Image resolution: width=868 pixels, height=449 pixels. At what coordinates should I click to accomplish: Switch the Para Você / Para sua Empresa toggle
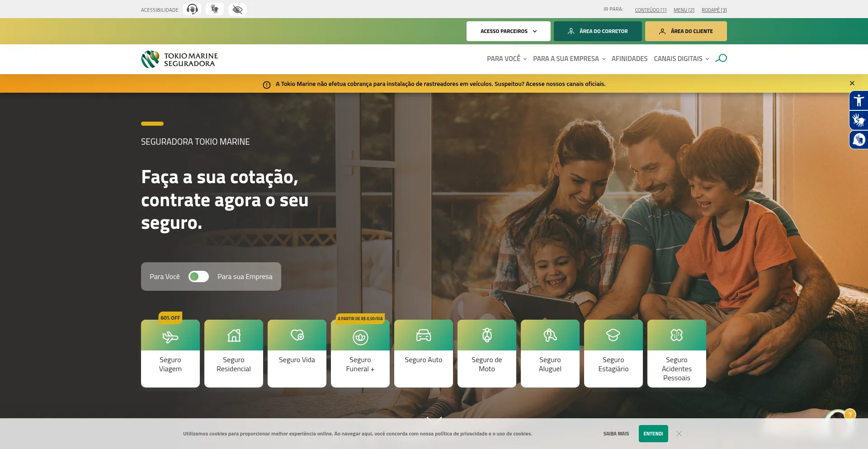[x=198, y=277]
